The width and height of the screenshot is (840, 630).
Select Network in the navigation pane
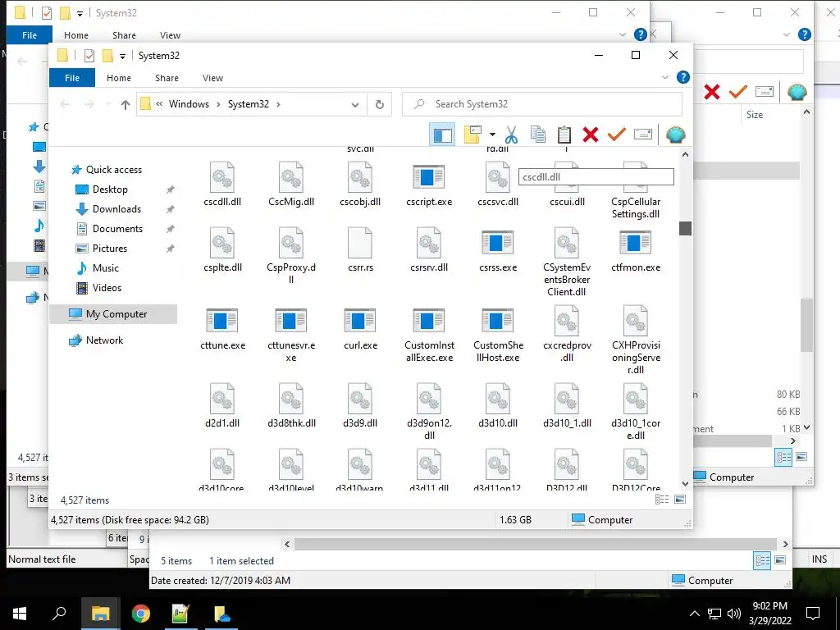tap(104, 340)
